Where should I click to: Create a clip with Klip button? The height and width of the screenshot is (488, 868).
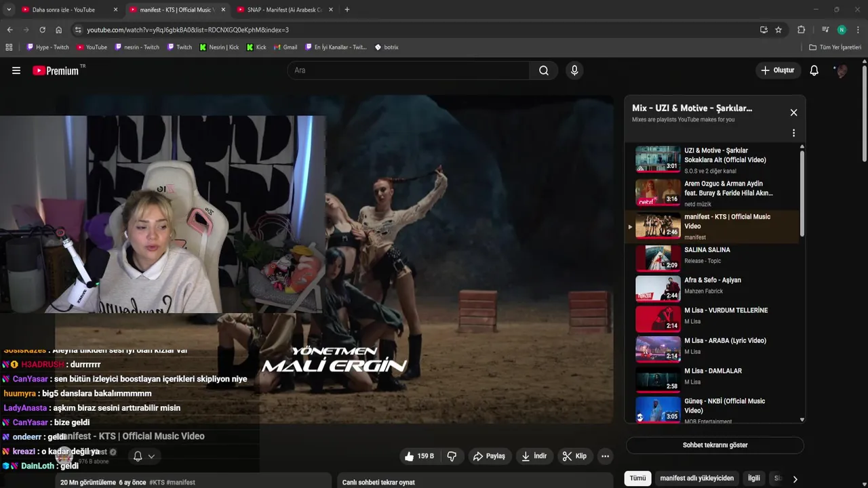click(x=574, y=456)
